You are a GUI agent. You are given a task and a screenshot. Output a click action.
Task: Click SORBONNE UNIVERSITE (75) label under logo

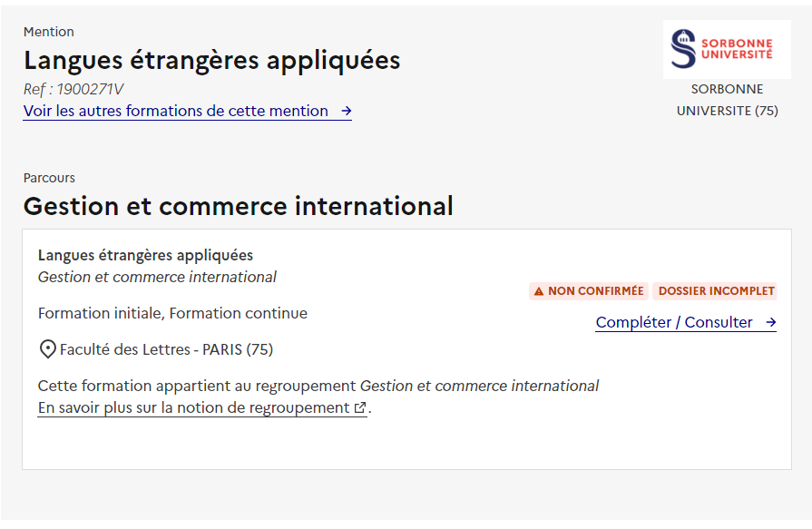pyautogui.click(x=727, y=100)
